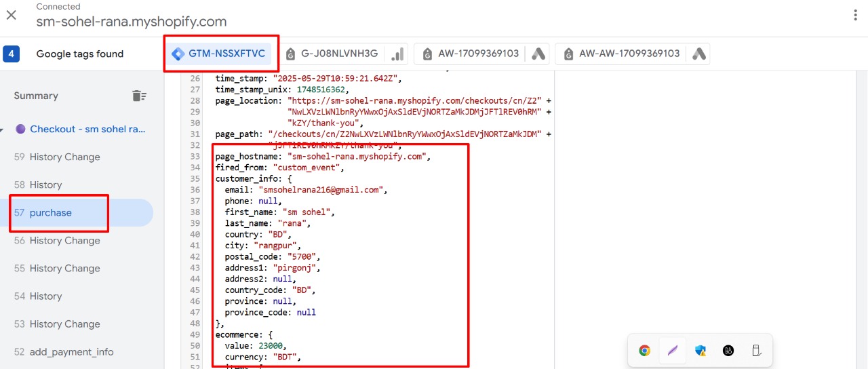Viewport: 868px width, 369px height.
Task: Click Google Ads icon beside AW-17099369103
Action: pyautogui.click(x=538, y=54)
